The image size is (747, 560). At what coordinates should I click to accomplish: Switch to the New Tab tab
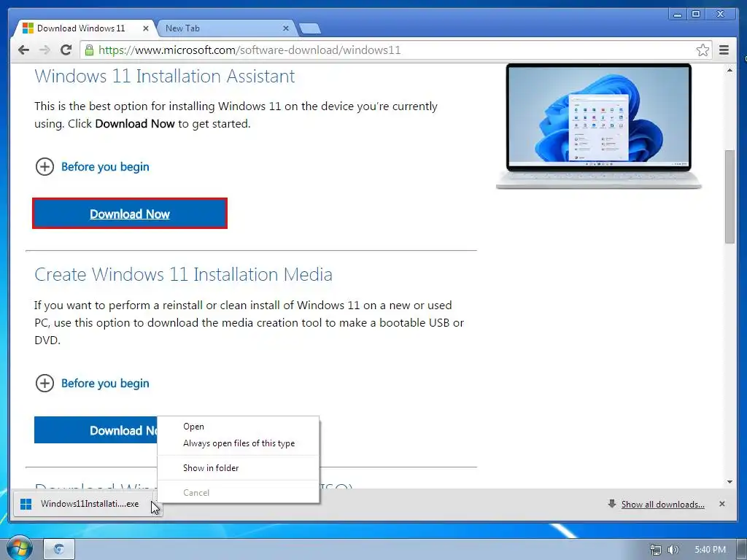pos(224,28)
